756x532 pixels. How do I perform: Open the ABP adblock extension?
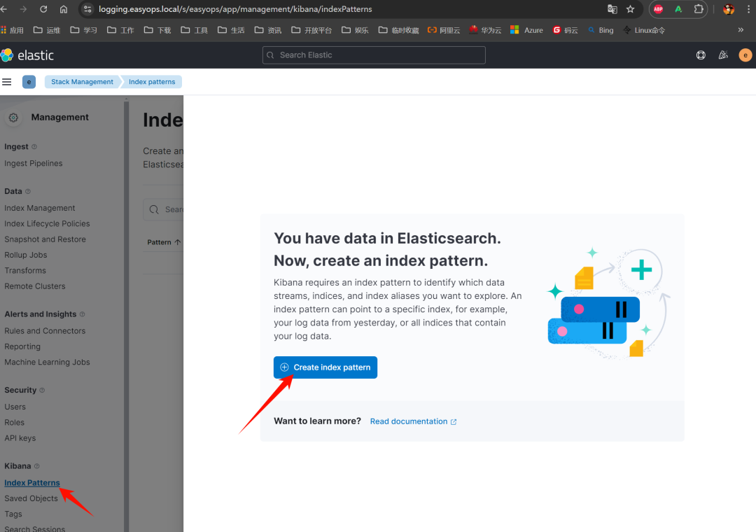click(658, 9)
